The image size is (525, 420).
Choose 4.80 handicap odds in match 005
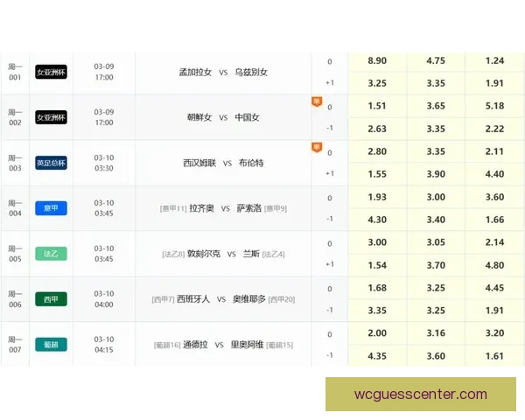pyautogui.click(x=494, y=265)
